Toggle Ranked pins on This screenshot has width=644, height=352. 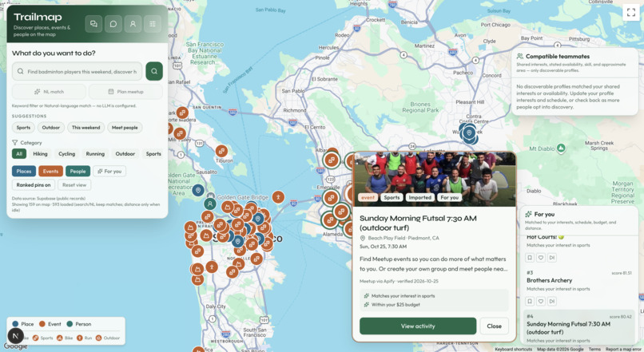[x=34, y=185]
